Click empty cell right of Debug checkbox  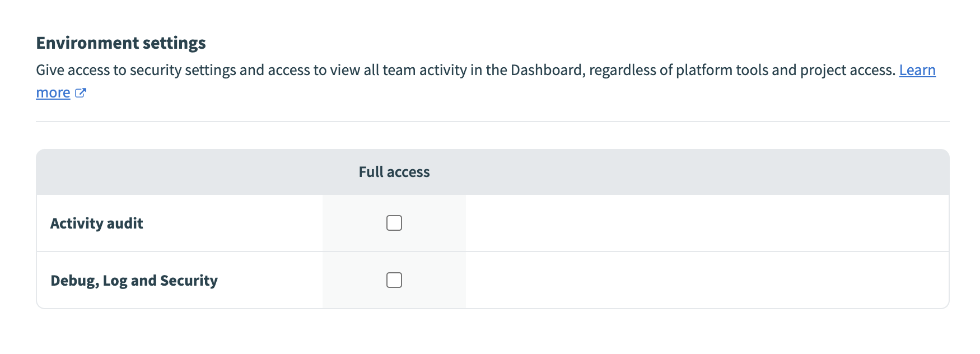tap(707, 280)
